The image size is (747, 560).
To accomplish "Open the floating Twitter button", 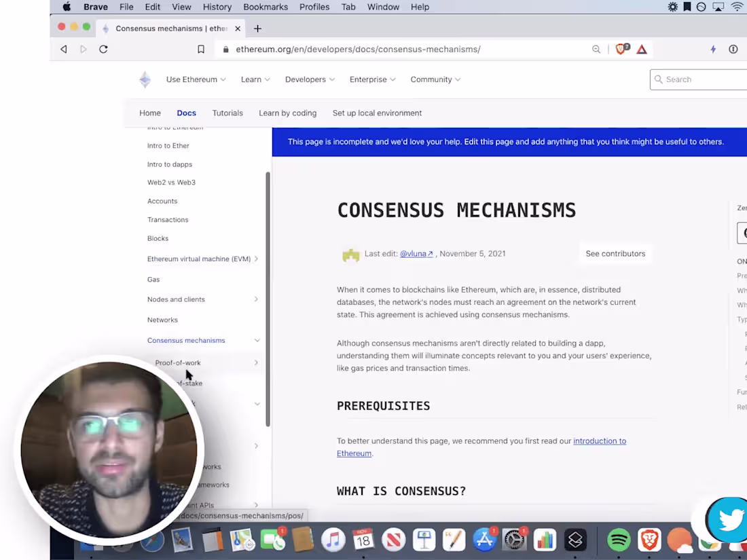I will click(727, 519).
